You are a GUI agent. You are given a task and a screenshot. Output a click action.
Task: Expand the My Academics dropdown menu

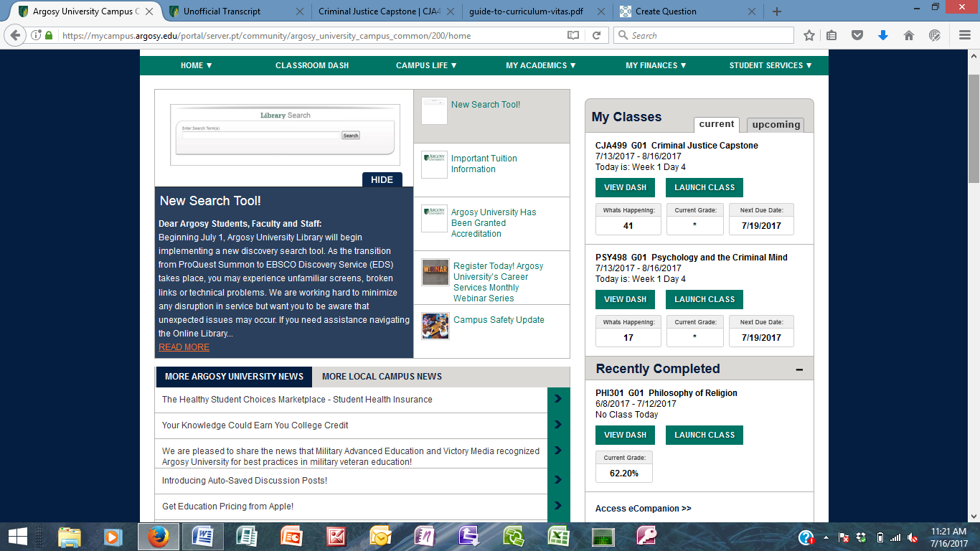coord(540,65)
